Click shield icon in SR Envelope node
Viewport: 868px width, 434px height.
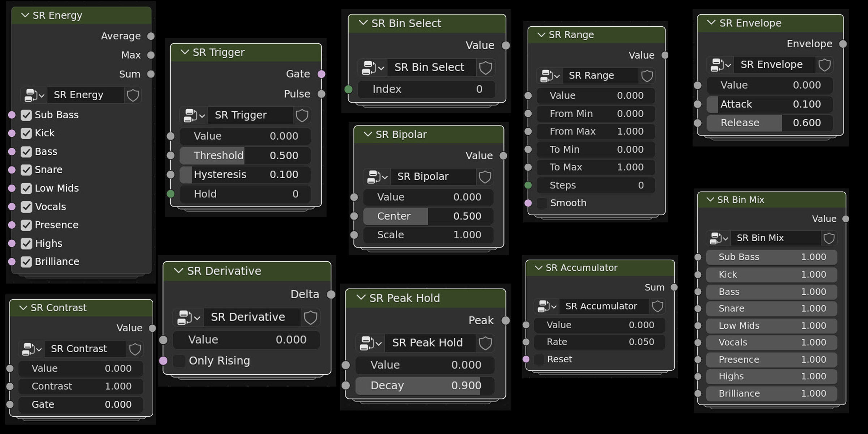(x=825, y=65)
